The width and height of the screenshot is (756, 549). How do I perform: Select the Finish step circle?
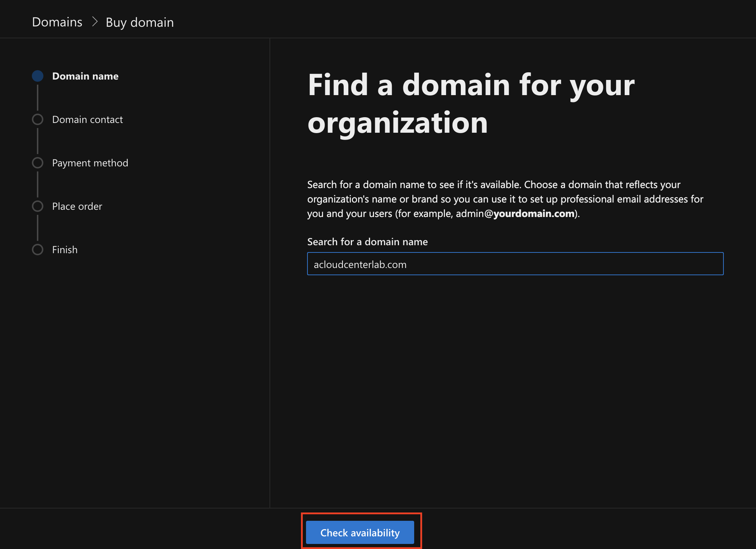point(38,250)
